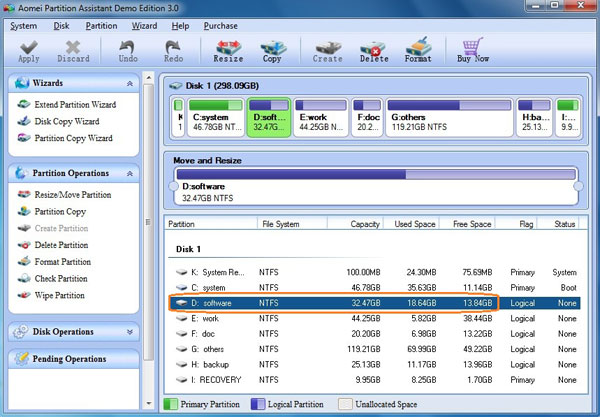Screen dimensions: 600x417
Task: Click the Buy Now cart icon
Action: pyautogui.click(x=473, y=49)
